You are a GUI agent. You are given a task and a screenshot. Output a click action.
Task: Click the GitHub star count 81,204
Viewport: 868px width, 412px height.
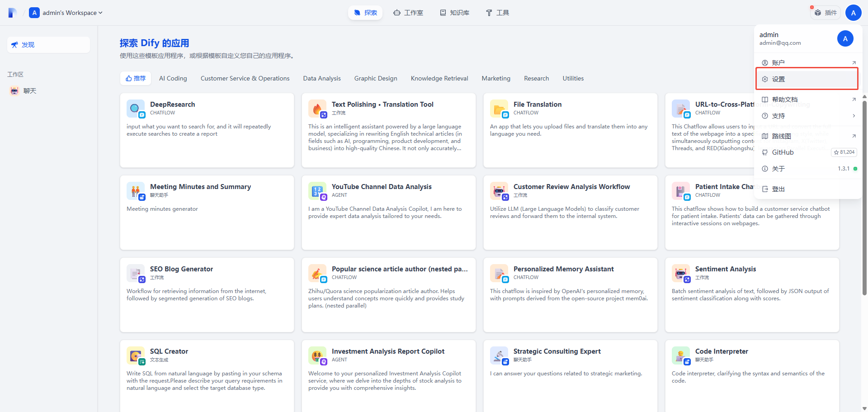pyautogui.click(x=844, y=152)
